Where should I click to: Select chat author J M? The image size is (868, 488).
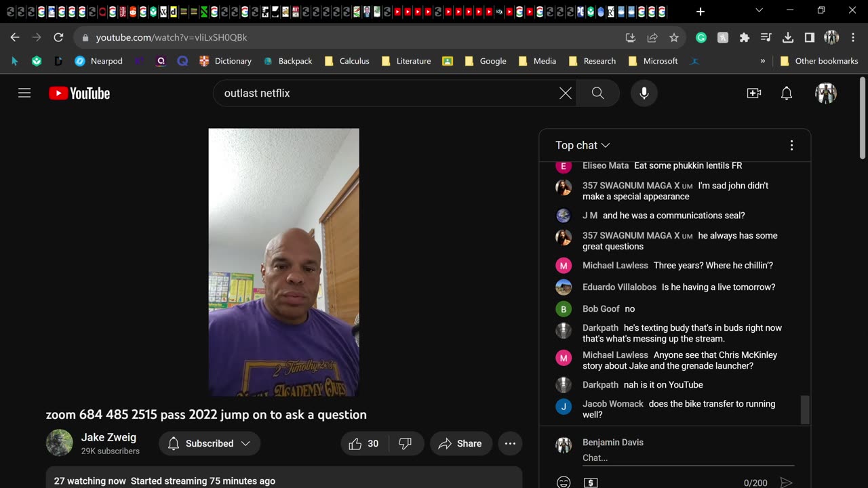pyautogui.click(x=590, y=215)
